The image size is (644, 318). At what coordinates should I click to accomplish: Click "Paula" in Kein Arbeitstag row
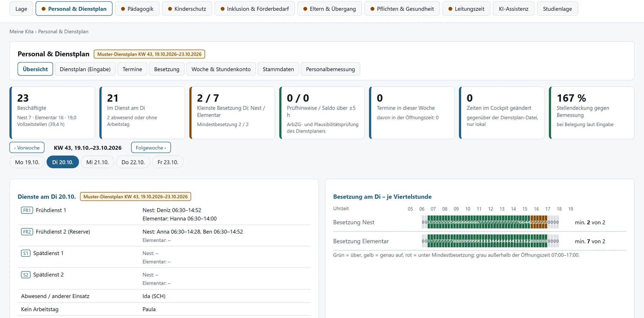click(149, 309)
